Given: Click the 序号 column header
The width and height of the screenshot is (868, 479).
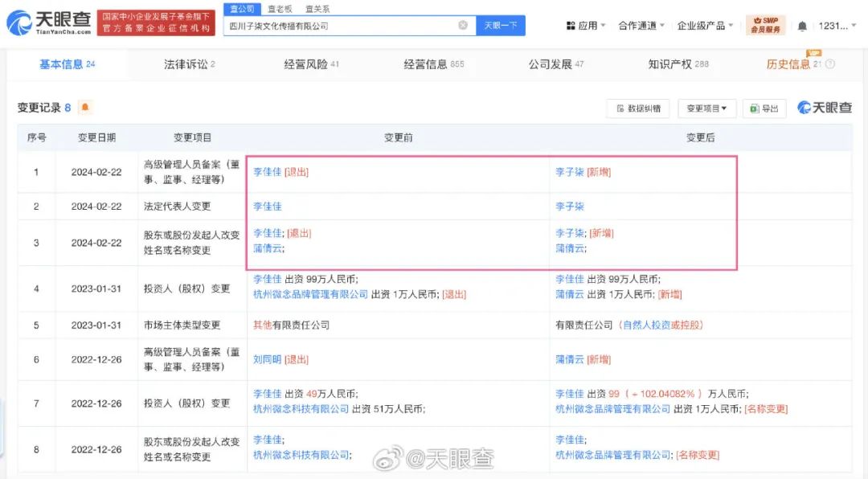Looking at the screenshot, I should tap(36, 138).
